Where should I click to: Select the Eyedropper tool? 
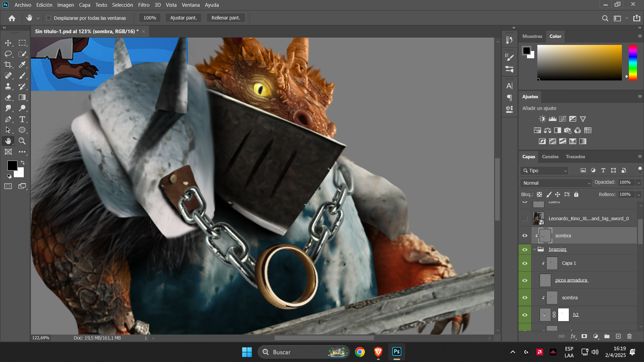(x=22, y=65)
